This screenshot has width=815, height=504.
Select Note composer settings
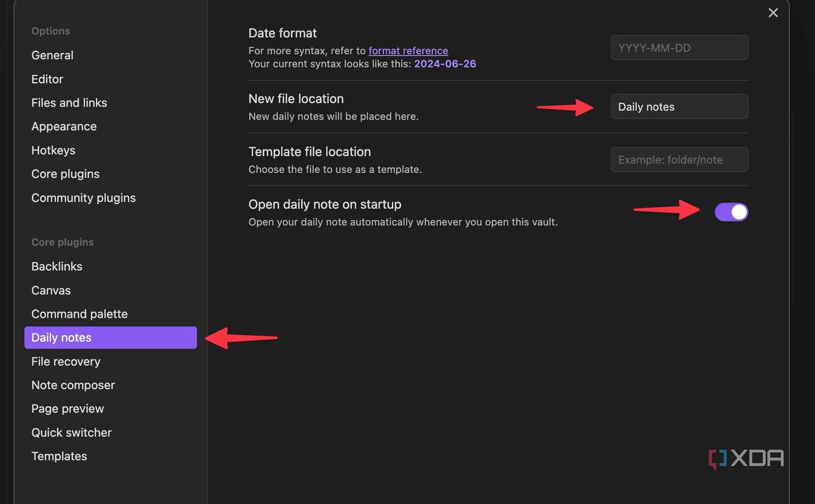pos(73,385)
